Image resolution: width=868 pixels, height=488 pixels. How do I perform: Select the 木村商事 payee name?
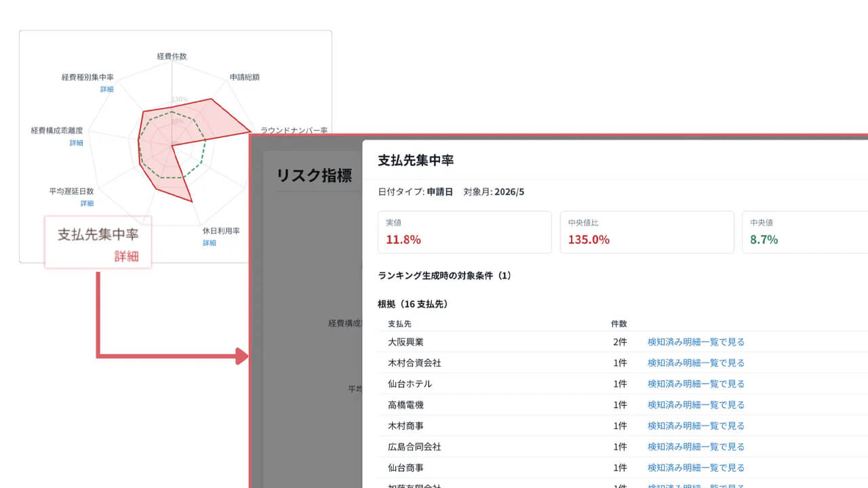406,426
